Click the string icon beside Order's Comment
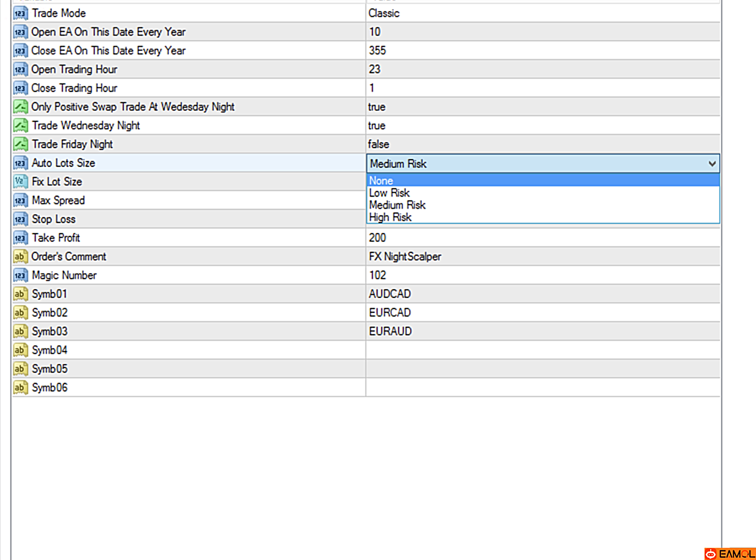 (20, 257)
